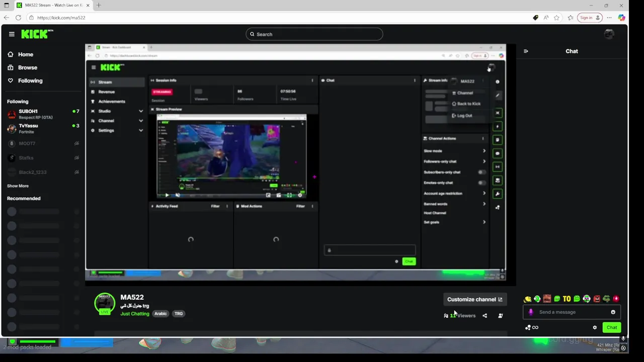This screenshot has width=644, height=362.
Task: Click the Read aloud icon in address bar
Action: tap(546, 18)
